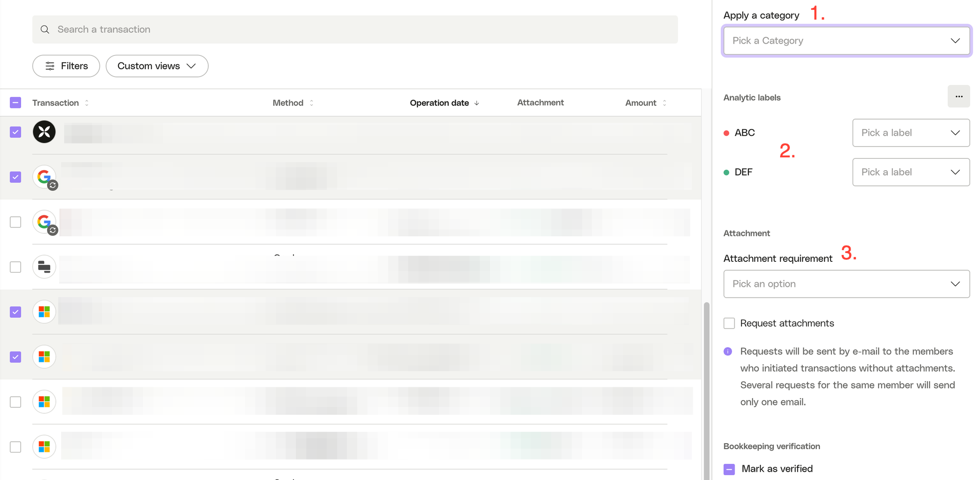980x480 pixels.
Task: Click the first Microsoft transaction logo
Action: [x=44, y=312]
